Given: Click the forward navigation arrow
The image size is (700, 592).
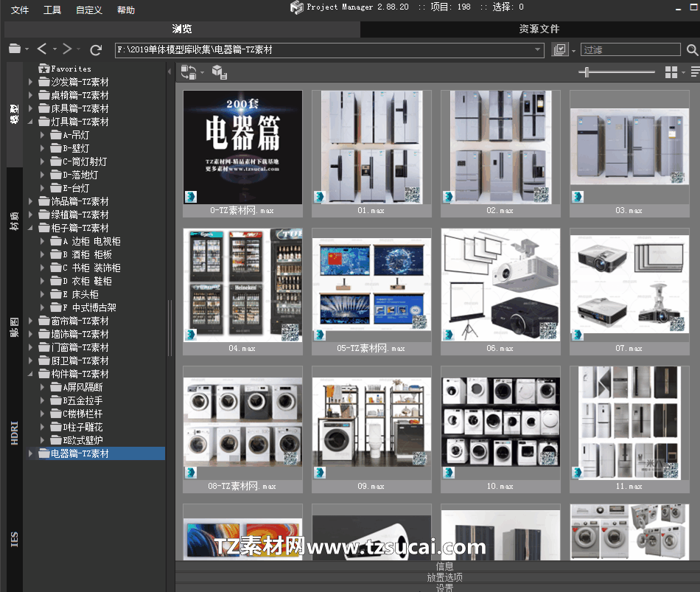Looking at the screenshot, I should click(67, 49).
